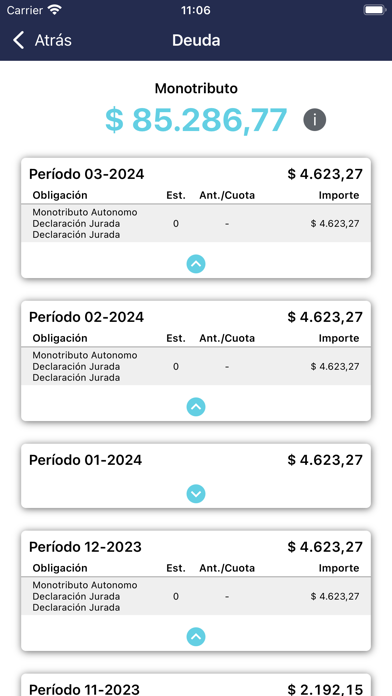392x696 pixels.
Task: Open the debt info icon
Action: [x=315, y=120]
